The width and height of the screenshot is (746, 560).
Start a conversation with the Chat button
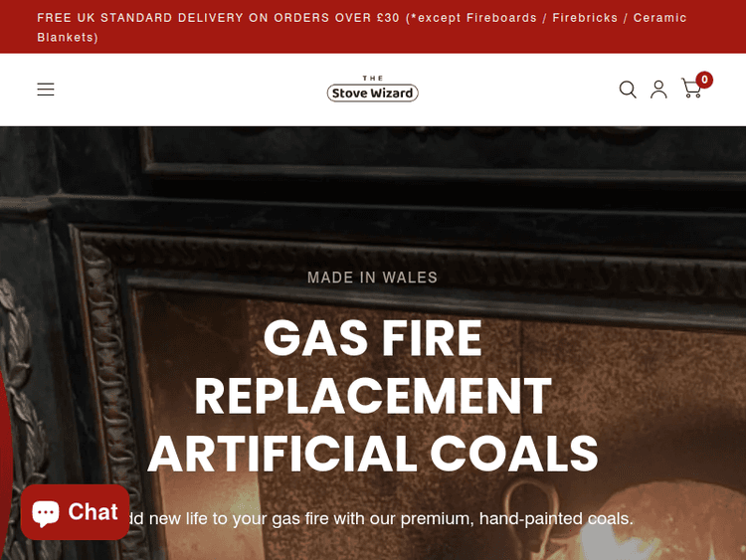click(76, 512)
